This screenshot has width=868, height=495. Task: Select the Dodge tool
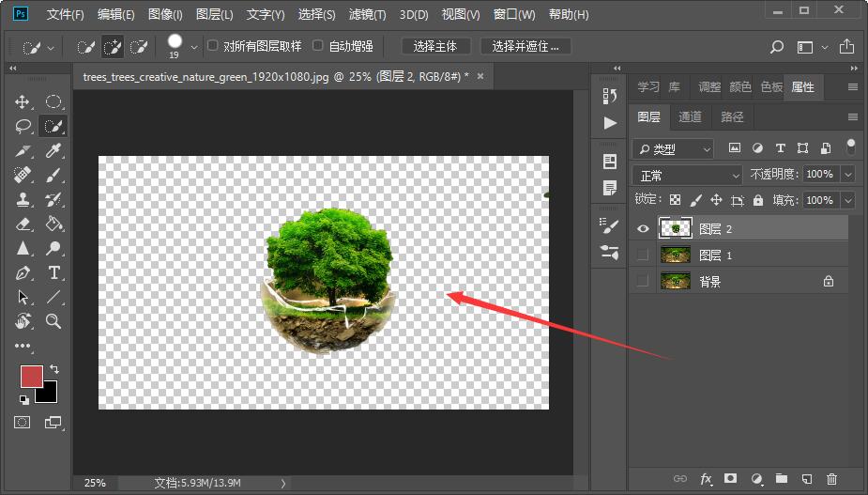tap(53, 248)
